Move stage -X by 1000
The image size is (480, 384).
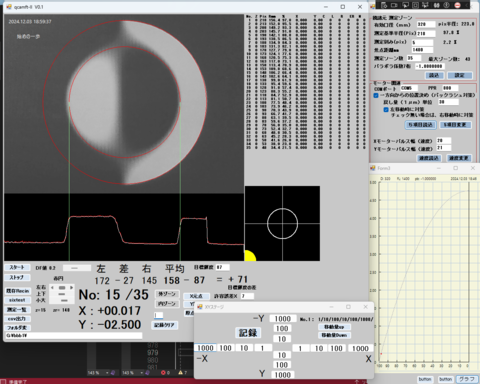(205, 348)
